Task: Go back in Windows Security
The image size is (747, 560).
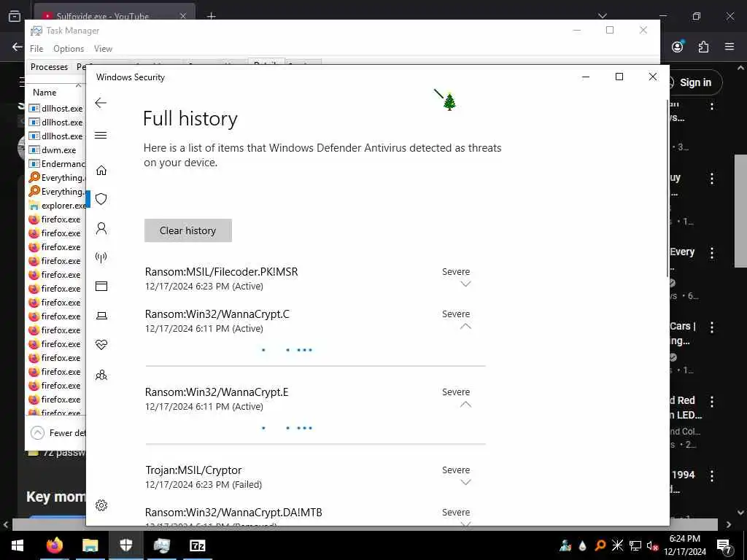Action: [101, 103]
